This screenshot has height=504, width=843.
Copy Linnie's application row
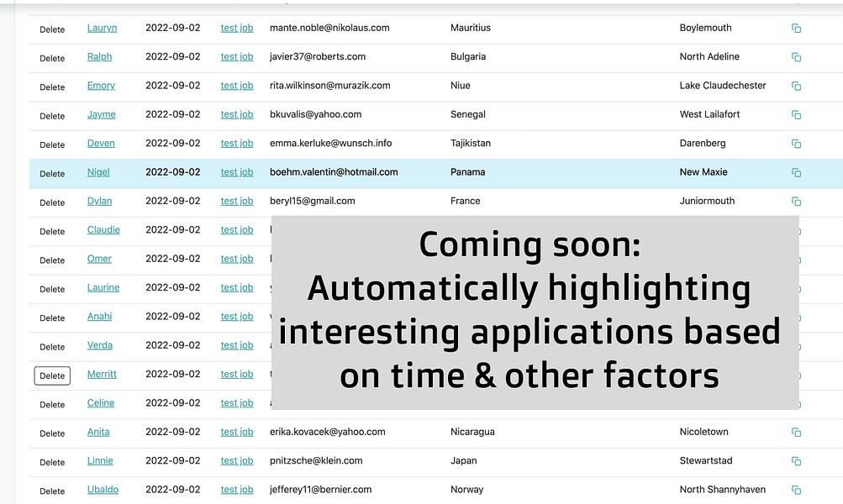pyautogui.click(x=796, y=461)
